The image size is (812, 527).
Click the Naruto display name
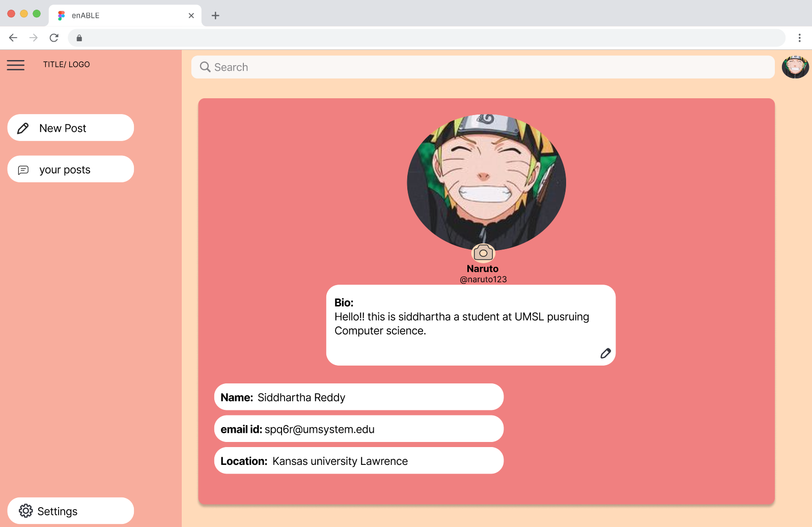(483, 269)
